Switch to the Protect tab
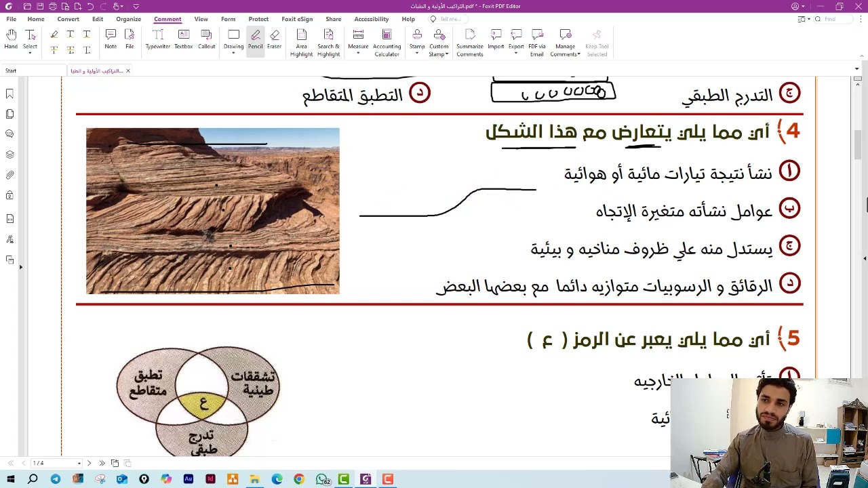The height and width of the screenshot is (488, 868). tap(258, 19)
